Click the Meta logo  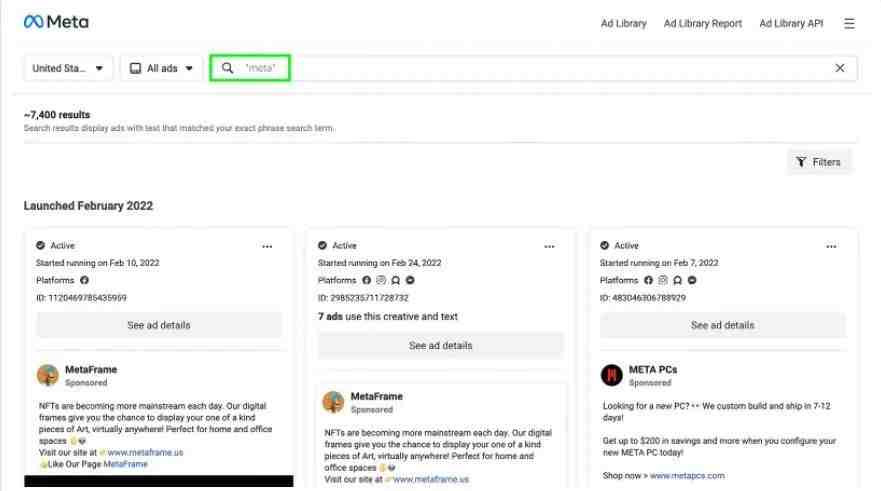(56, 22)
